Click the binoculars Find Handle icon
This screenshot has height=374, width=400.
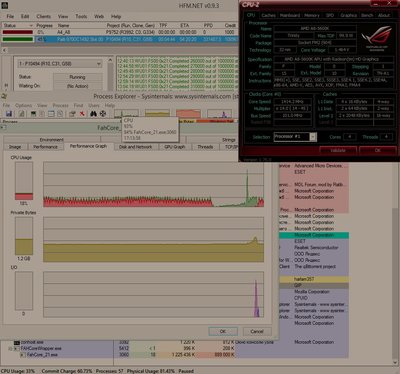(93, 114)
